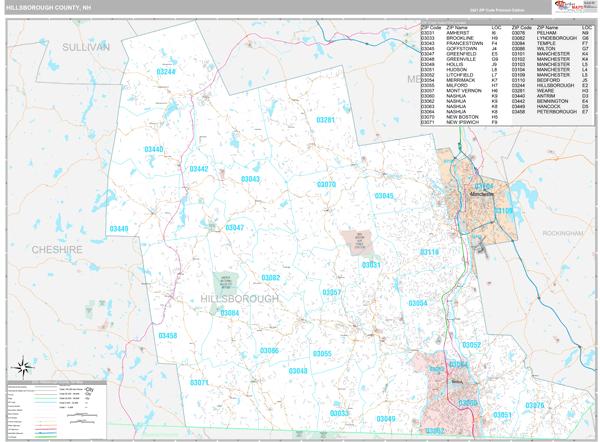Select ZIP label 03049 on the map

(386, 419)
